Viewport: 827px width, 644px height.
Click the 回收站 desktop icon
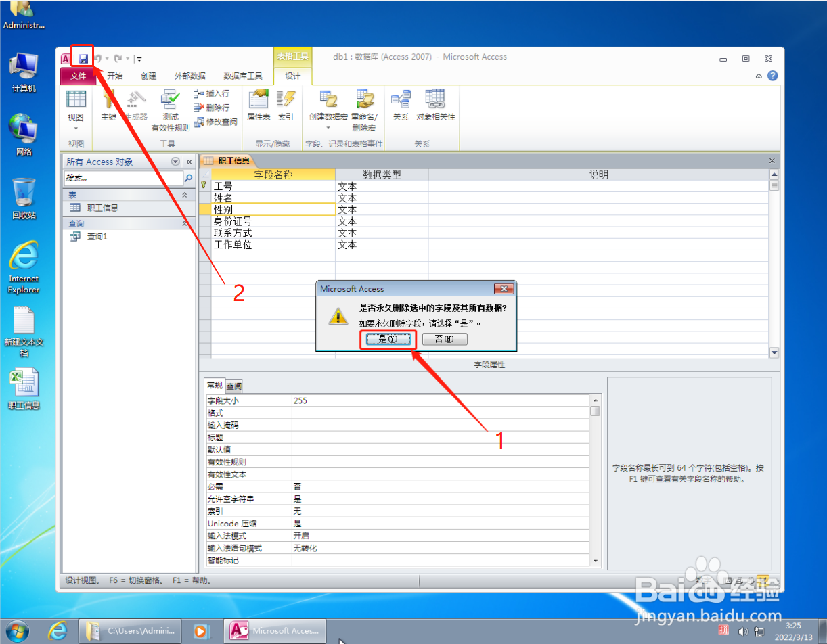point(24,199)
